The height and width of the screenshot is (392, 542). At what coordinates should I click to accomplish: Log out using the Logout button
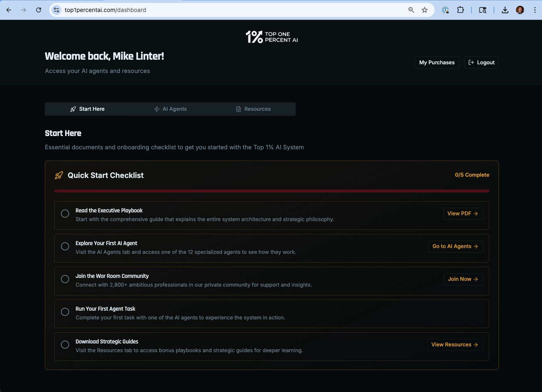click(x=481, y=63)
